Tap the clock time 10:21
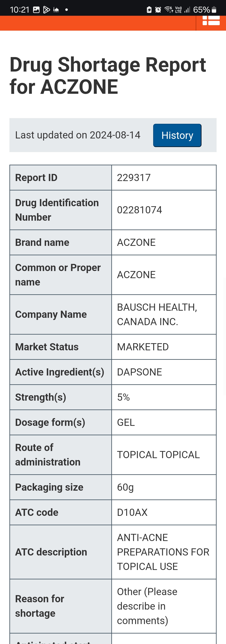 coord(20,10)
